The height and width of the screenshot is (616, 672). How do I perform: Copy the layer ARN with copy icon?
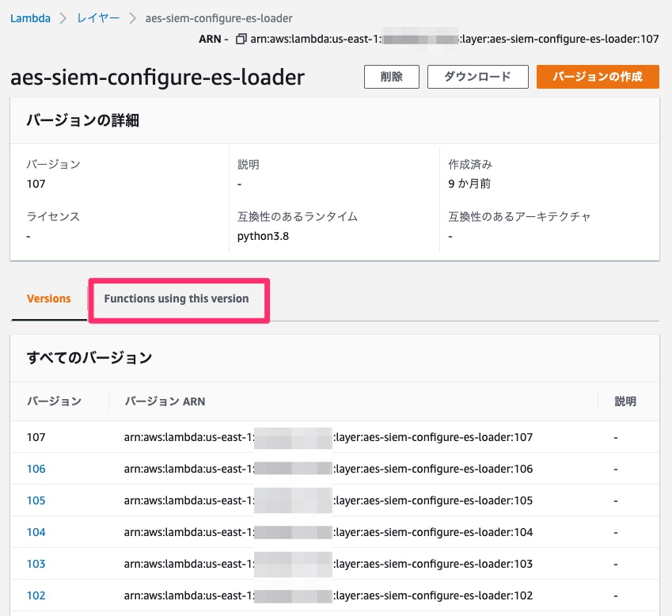241,39
